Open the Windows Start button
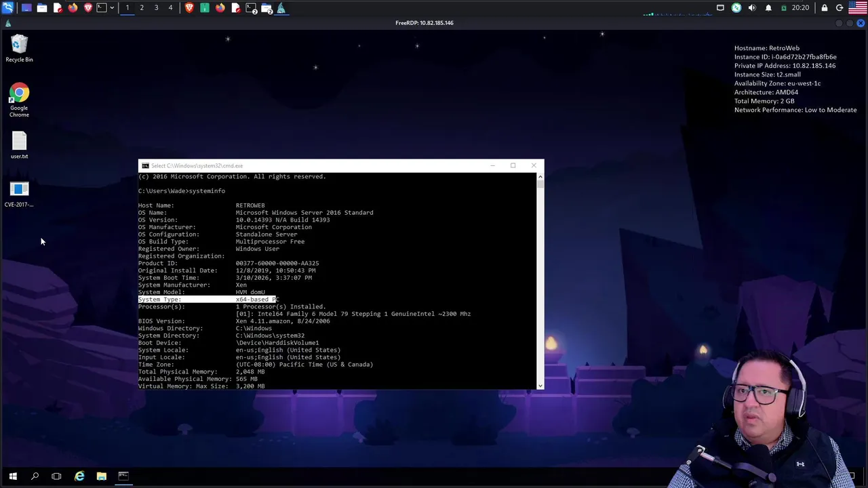 [12, 476]
